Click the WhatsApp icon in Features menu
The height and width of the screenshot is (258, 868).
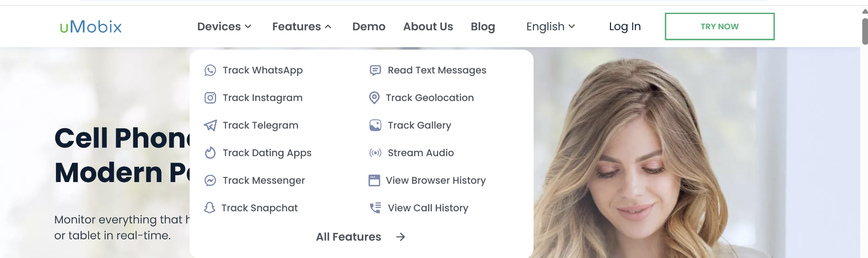(x=210, y=70)
